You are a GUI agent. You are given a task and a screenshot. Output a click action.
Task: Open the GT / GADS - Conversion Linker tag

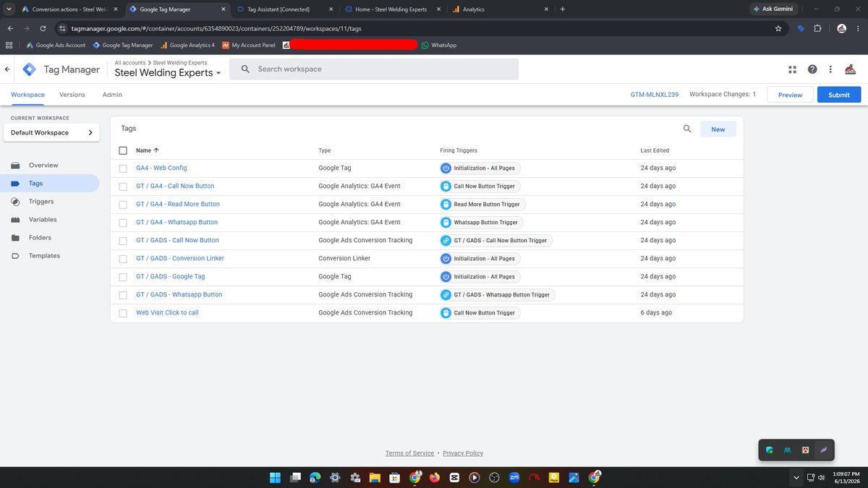180,258
